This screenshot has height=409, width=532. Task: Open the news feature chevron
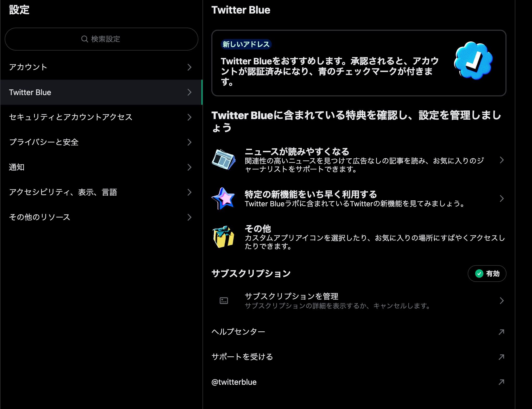click(x=502, y=160)
